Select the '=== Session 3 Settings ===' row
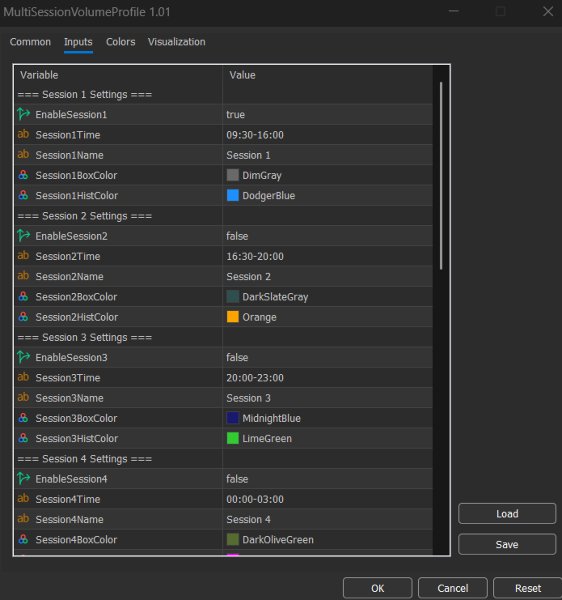562x600 pixels. (223, 338)
